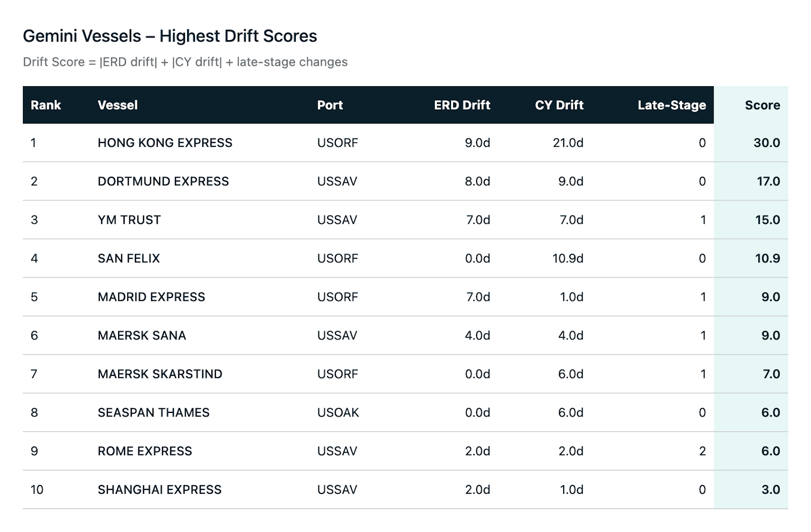Click the SHANGHAI EXPRESS vessel name

pos(160,489)
